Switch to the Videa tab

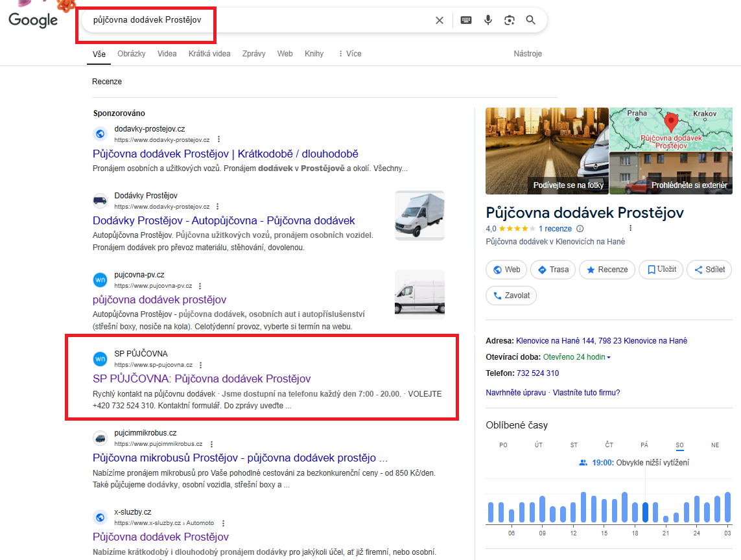(167, 54)
